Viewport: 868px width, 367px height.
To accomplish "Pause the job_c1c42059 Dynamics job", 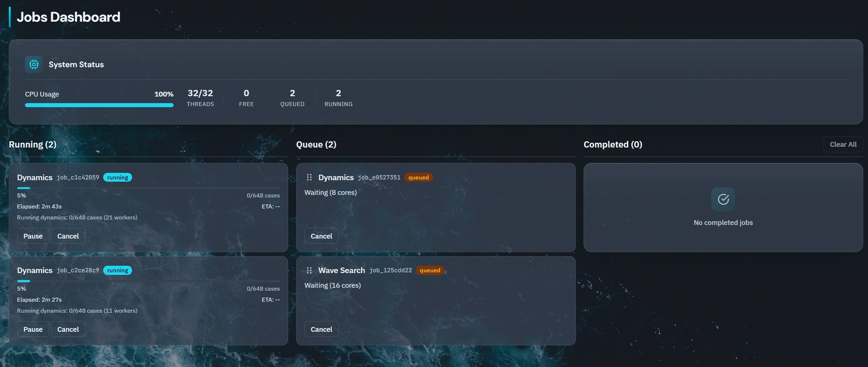I will click(33, 236).
